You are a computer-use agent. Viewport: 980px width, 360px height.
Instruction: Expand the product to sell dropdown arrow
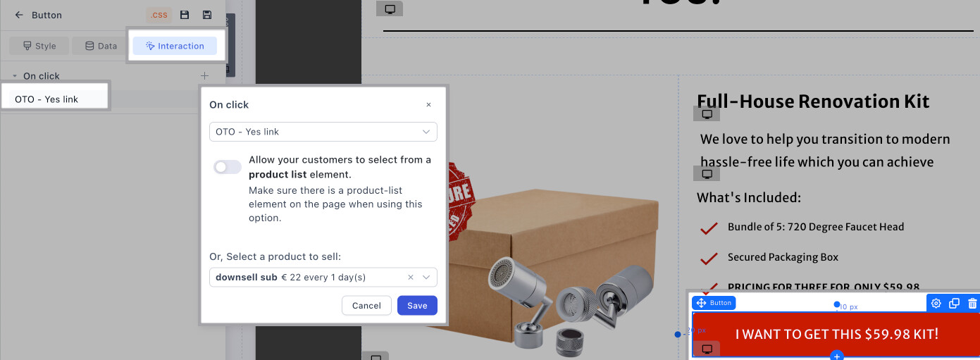[x=426, y=278]
